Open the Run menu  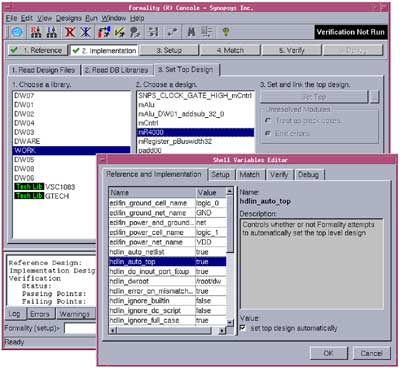(x=92, y=18)
